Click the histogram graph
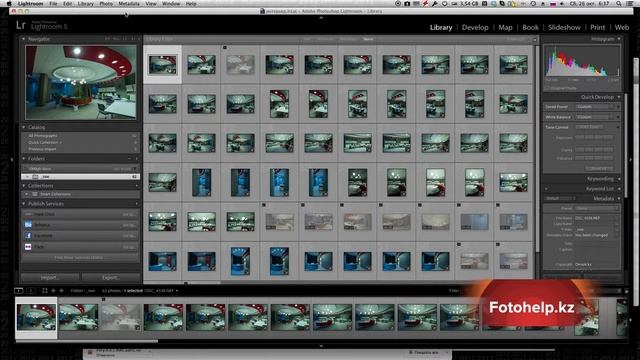The image size is (640, 360). pyautogui.click(x=582, y=61)
